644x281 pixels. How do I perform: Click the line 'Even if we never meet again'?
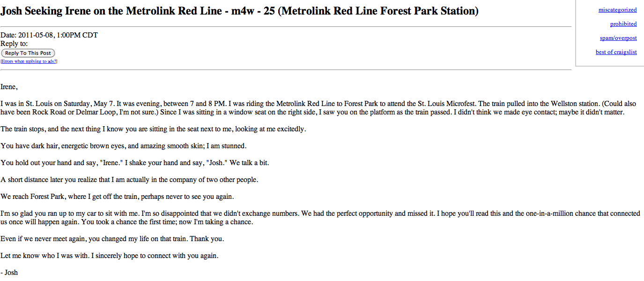point(112,239)
